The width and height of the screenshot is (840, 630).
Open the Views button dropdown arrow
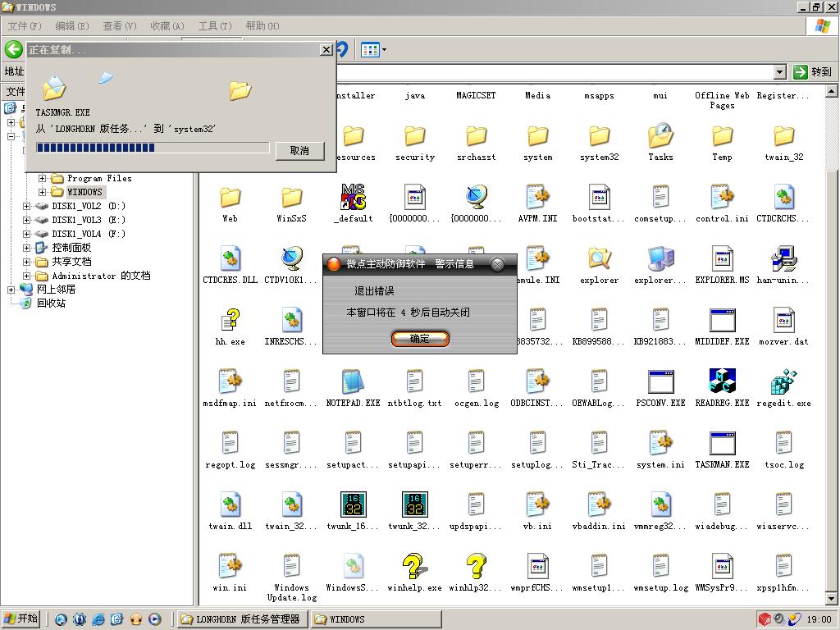coord(384,50)
